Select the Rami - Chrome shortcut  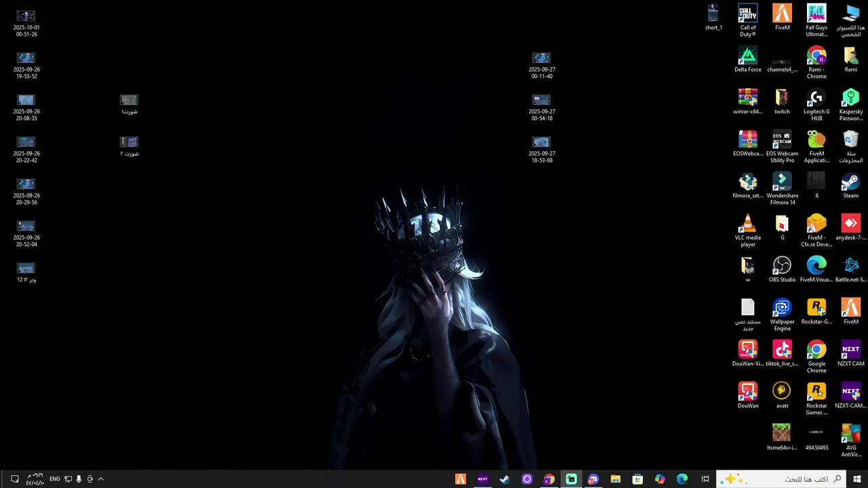(x=816, y=62)
